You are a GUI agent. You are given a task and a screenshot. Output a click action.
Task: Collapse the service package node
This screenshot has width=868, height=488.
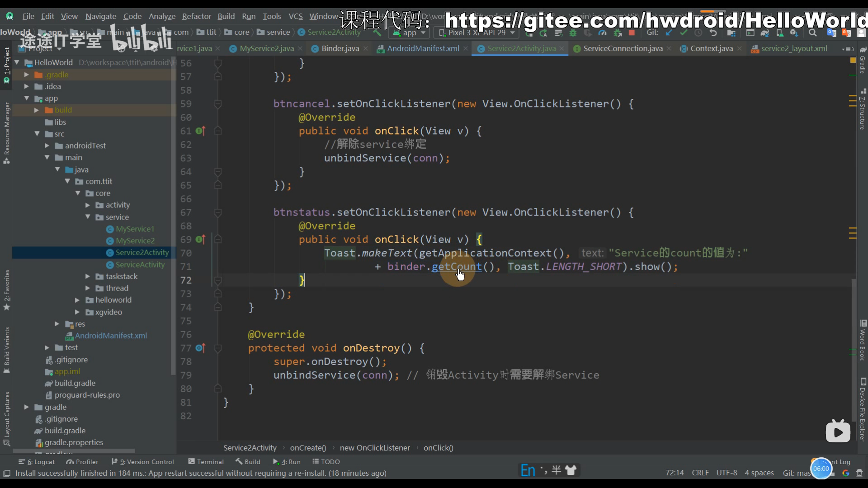tap(88, 217)
